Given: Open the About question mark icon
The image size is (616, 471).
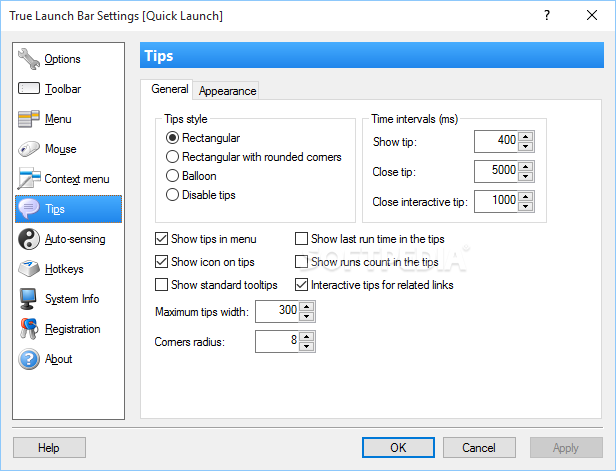Looking at the screenshot, I should coord(29,359).
